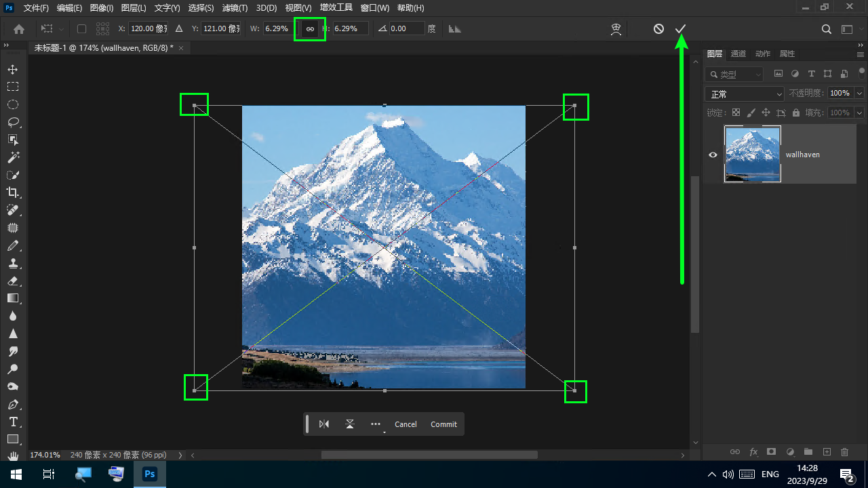Select the Magic Wand tool
The height and width of the screenshot is (488, 868).
coord(13,157)
